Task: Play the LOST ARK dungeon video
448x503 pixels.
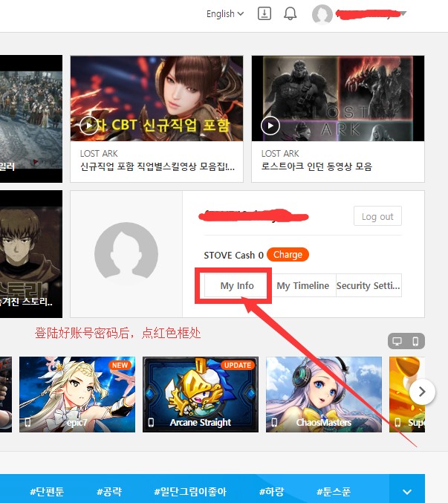Action: click(x=270, y=126)
